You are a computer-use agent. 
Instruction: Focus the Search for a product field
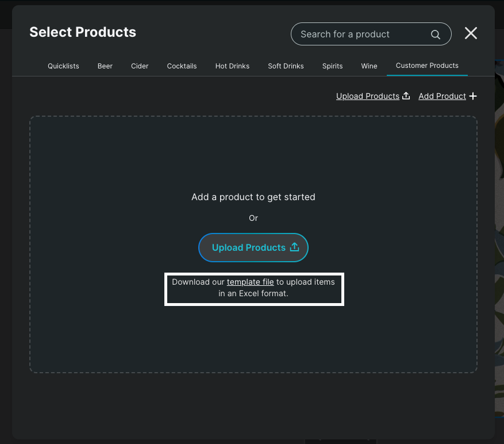pyautogui.click(x=362, y=35)
